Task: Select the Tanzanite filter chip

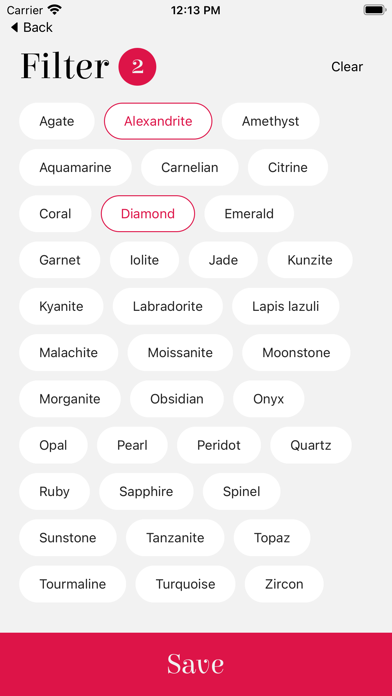Action: 175,538
